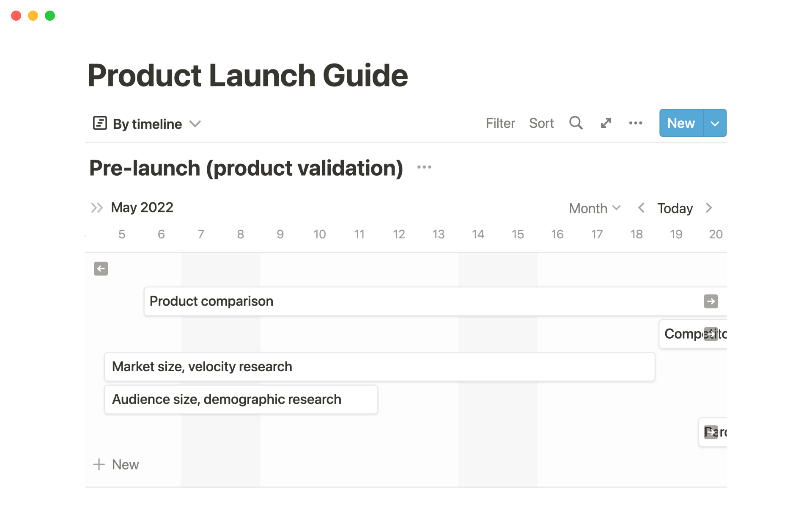
Task: Open the Filter menu
Action: tap(500, 123)
